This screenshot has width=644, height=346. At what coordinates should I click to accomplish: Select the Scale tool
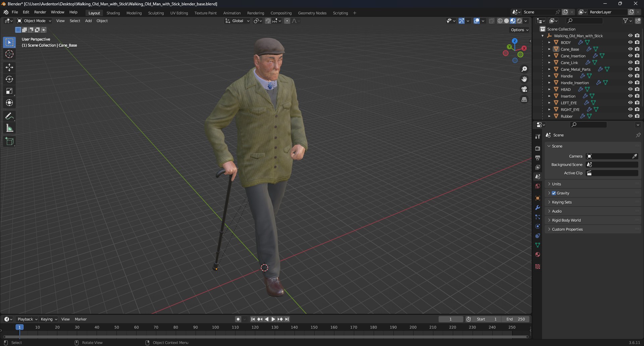(x=9, y=91)
